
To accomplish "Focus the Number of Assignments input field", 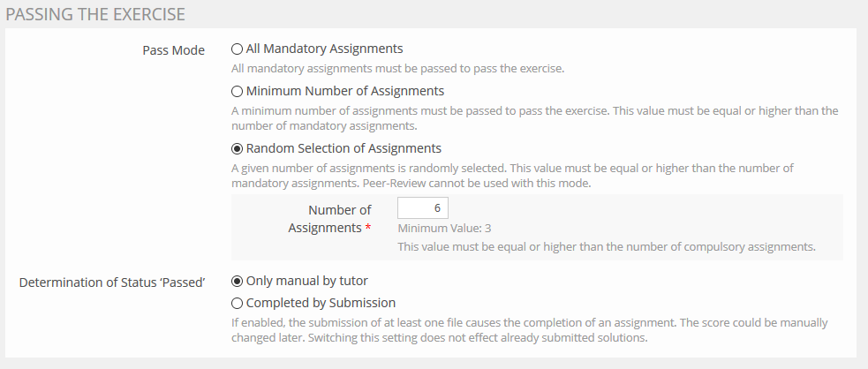I will point(423,207).
